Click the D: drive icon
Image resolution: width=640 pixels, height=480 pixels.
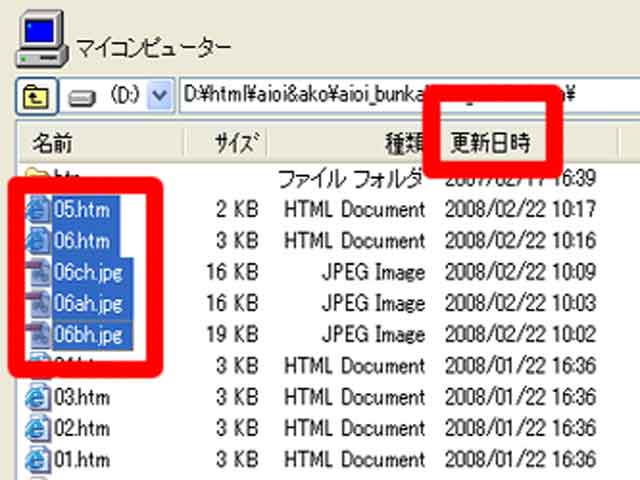click(x=83, y=98)
